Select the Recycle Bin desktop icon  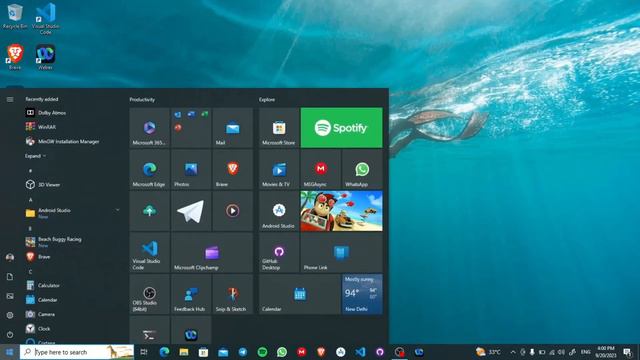pyautogui.click(x=15, y=16)
